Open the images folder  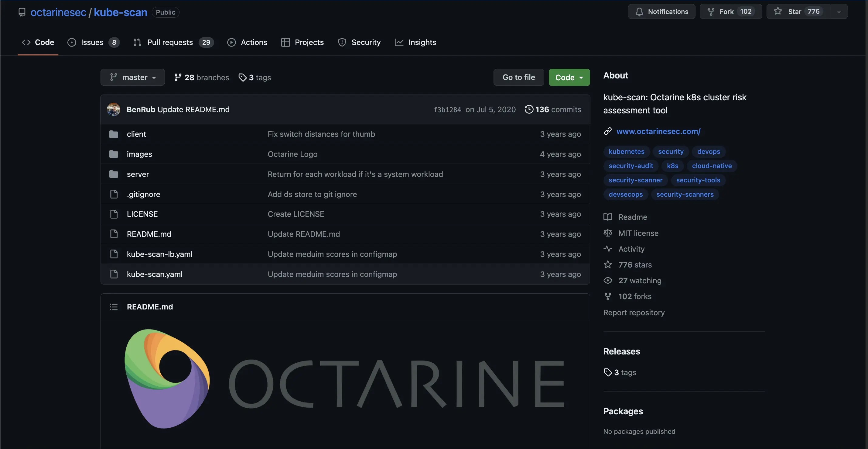click(x=139, y=154)
